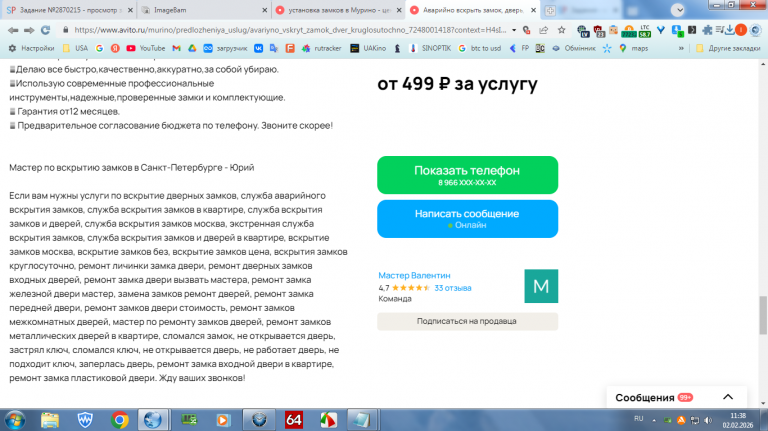Close the ImageBam tab
This screenshot has height=431, width=768.
(264, 10)
